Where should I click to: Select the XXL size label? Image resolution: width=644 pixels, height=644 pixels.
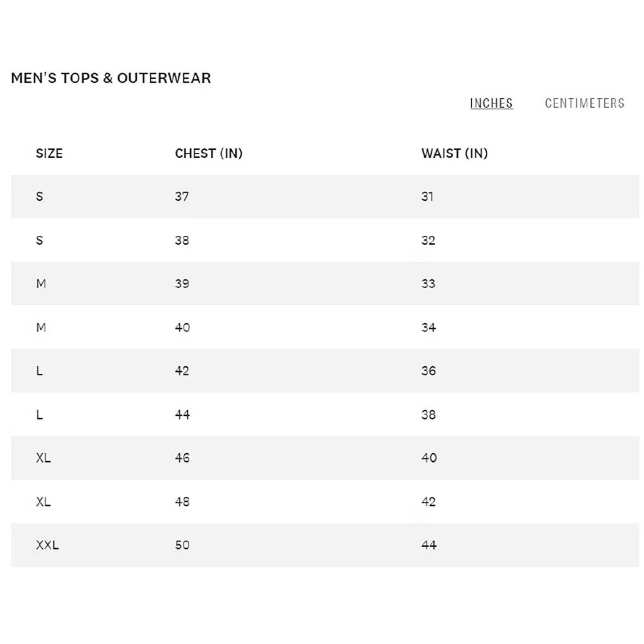tap(47, 545)
